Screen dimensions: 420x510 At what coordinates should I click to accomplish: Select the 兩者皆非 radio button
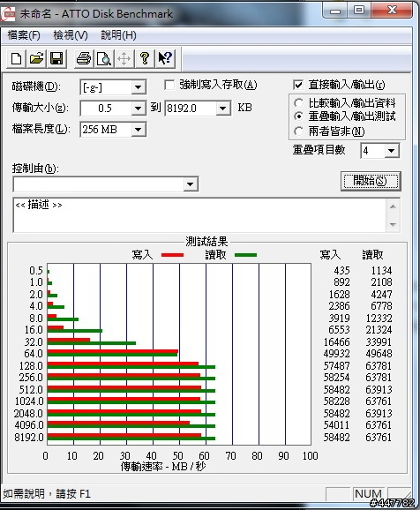coord(298,131)
